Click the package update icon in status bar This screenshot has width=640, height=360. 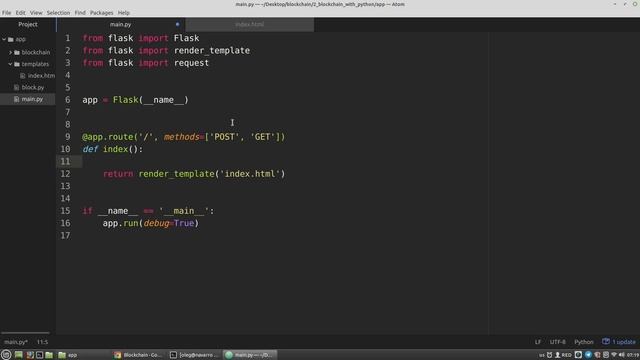606,341
